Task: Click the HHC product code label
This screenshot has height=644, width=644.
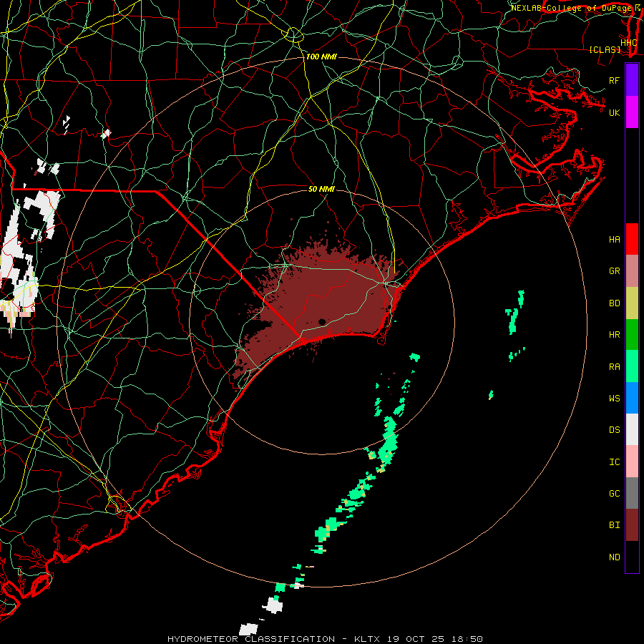Action: tap(629, 43)
